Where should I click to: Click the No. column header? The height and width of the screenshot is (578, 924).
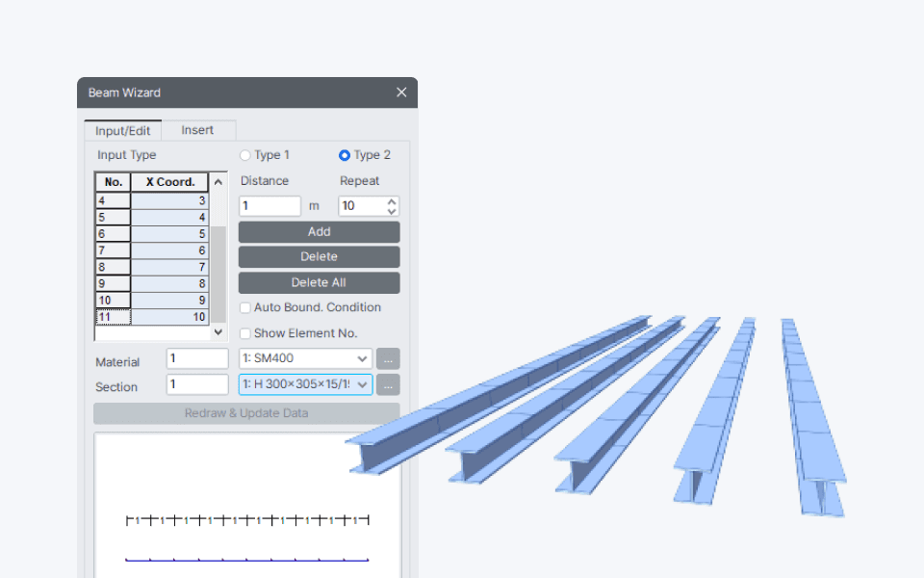coord(114,182)
